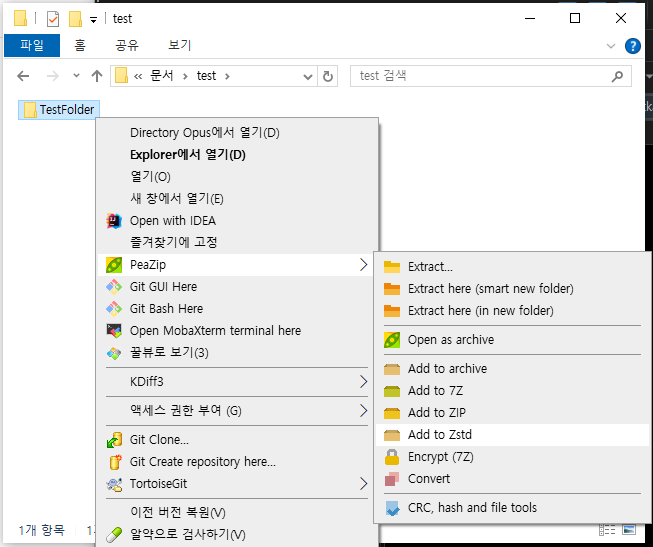
Task: Choose Add to Zstd in PeaZip submenu
Action: tap(513, 435)
